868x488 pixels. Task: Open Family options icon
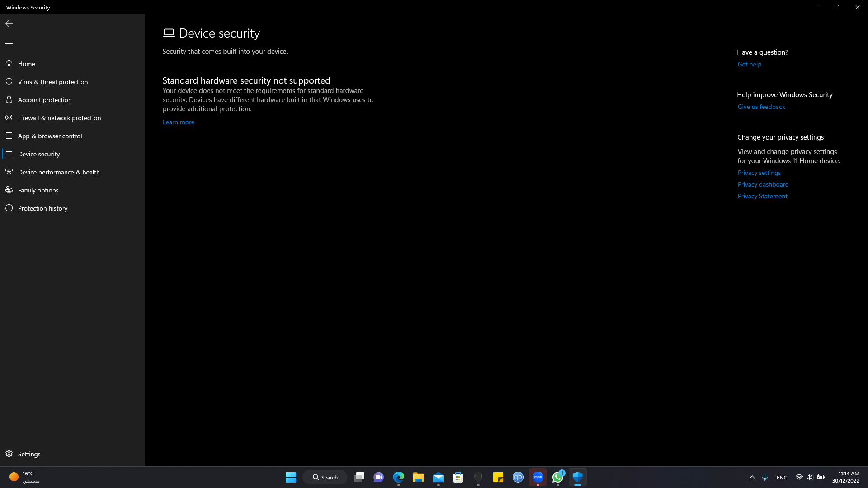(9, 190)
